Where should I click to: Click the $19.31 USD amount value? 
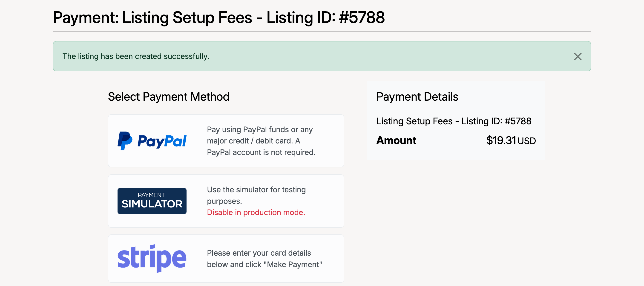click(511, 140)
